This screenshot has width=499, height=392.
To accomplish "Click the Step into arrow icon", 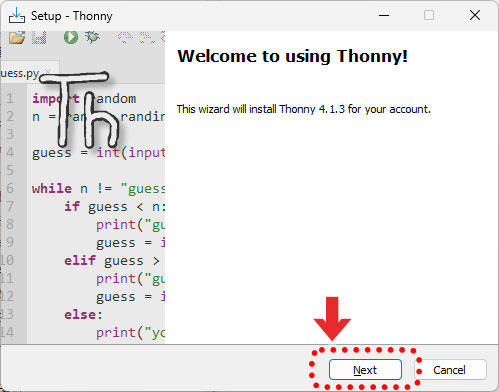I will pos(147,37).
